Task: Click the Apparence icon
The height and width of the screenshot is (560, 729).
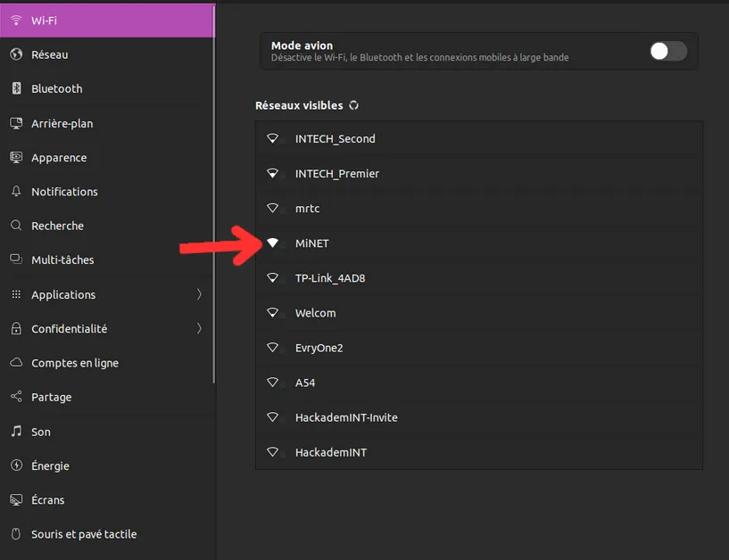Action: [16, 158]
